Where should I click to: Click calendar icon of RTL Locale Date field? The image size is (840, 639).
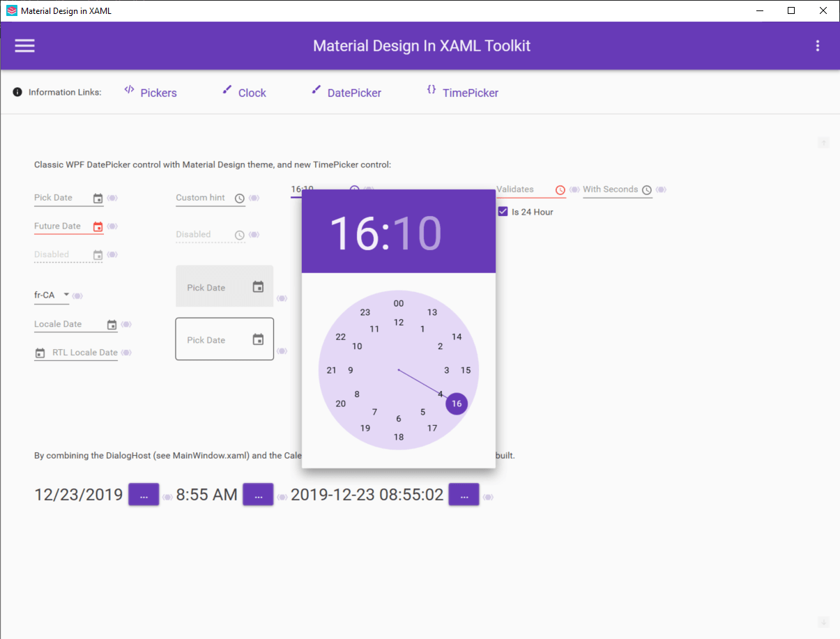[40, 353]
